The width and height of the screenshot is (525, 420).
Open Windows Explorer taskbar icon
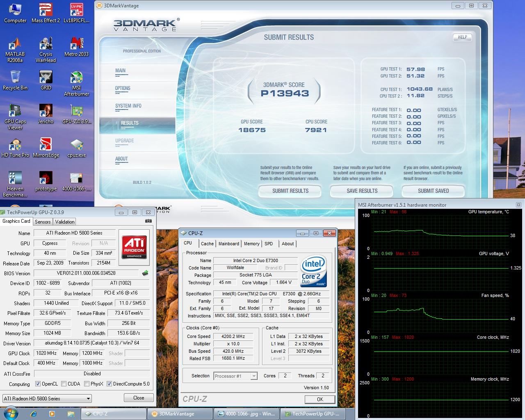(x=71, y=413)
